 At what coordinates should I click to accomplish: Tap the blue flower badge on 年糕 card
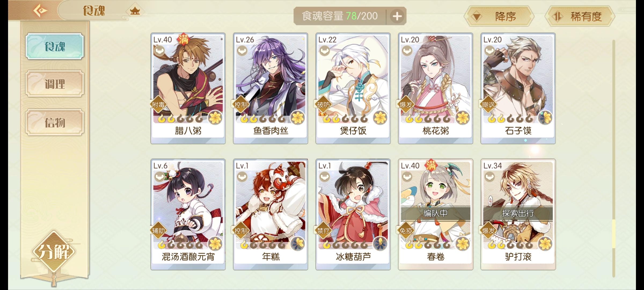coord(298,244)
